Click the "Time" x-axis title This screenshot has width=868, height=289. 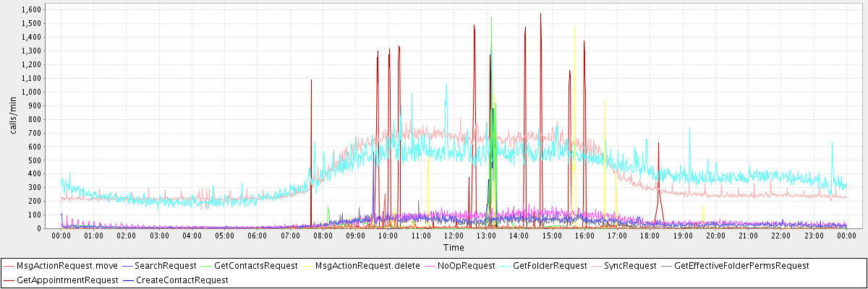pyautogui.click(x=454, y=248)
